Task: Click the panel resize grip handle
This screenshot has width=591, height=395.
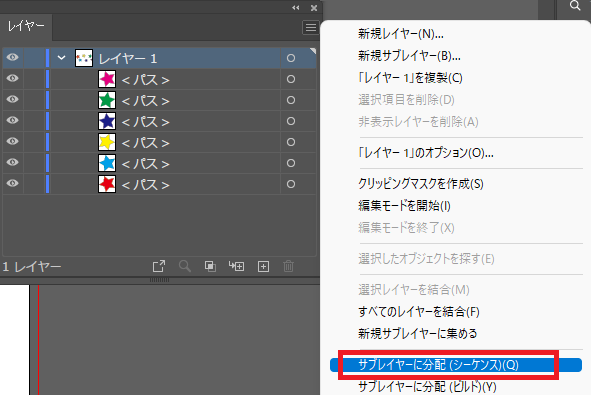Action: pos(159,280)
